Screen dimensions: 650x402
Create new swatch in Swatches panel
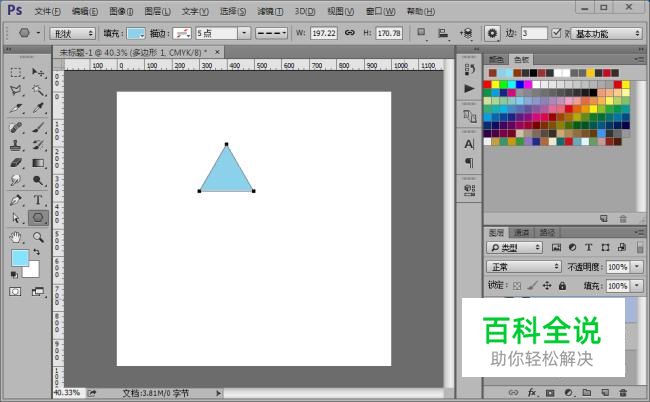pos(604,218)
